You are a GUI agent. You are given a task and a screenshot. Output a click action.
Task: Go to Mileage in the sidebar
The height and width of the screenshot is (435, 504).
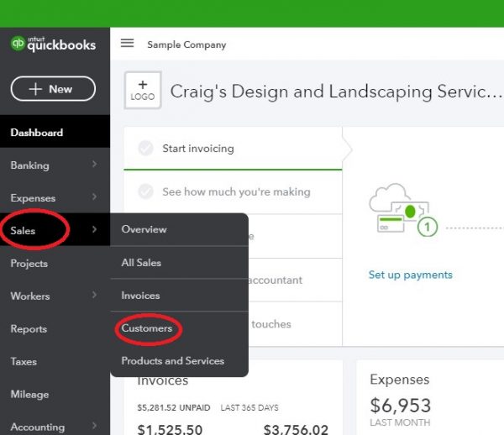tap(29, 395)
